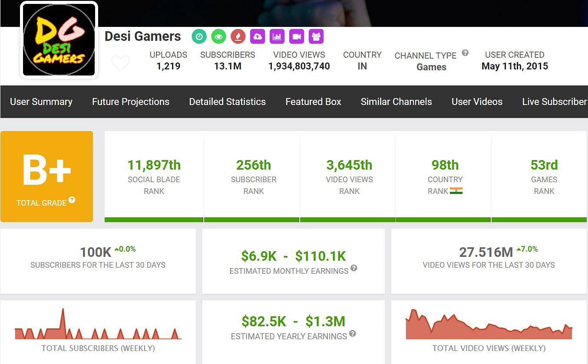The image size is (588, 364).
Task: Open the User Videos tab
Action: tap(477, 102)
